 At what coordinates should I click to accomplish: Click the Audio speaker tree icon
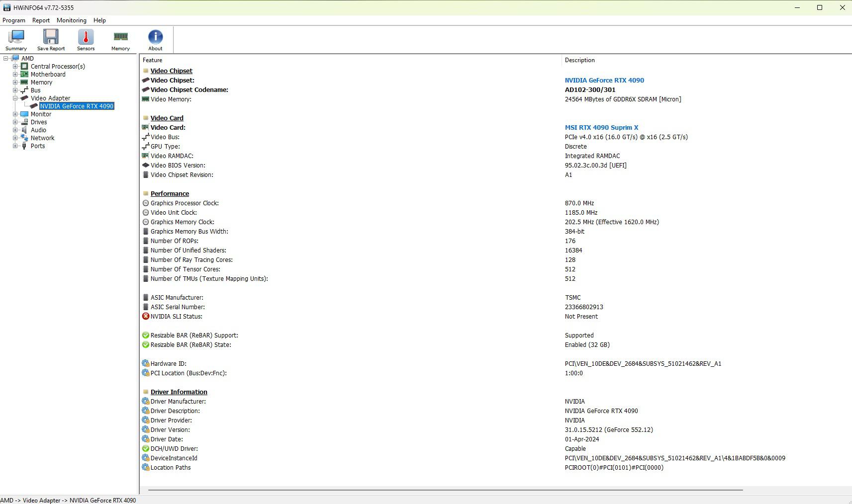[24, 130]
